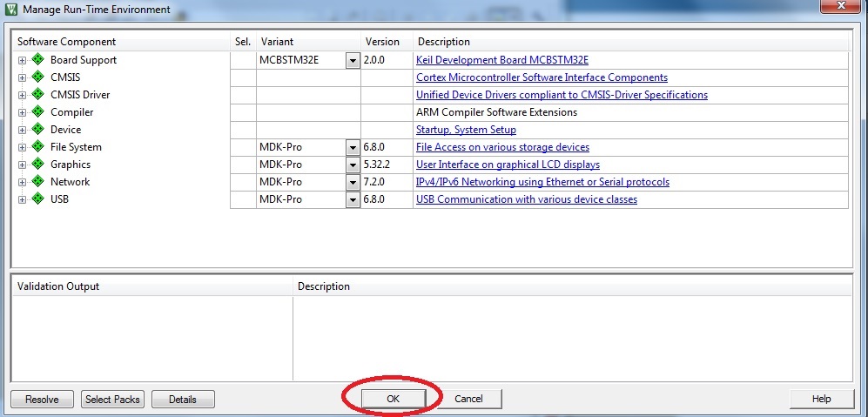Open User Interface on graphical LCD displays link
The image size is (868, 417).
click(508, 165)
